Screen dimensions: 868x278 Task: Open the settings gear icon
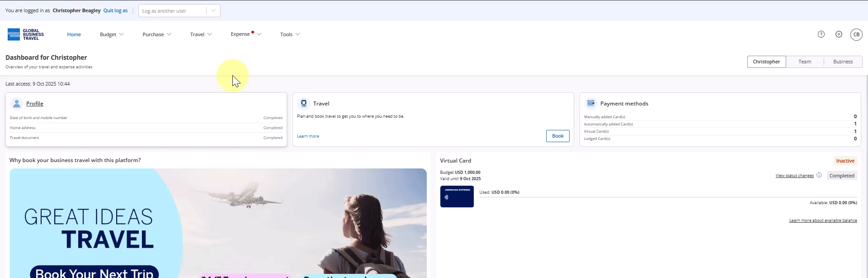839,34
